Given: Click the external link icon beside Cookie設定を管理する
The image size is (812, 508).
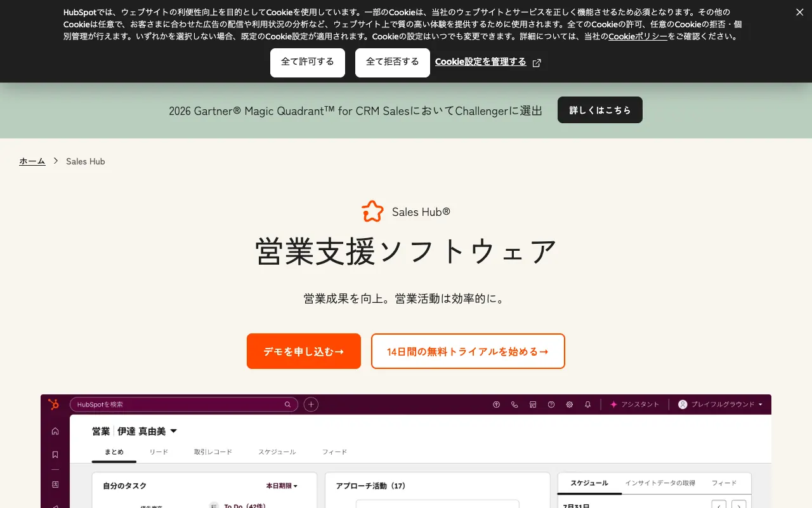Looking at the screenshot, I should point(537,63).
